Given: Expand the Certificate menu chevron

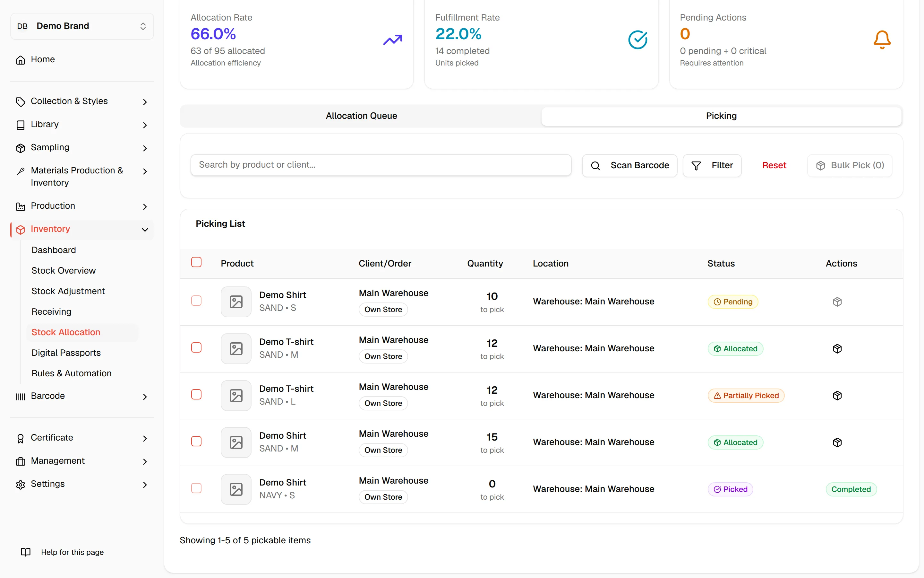Looking at the screenshot, I should pos(145,438).
